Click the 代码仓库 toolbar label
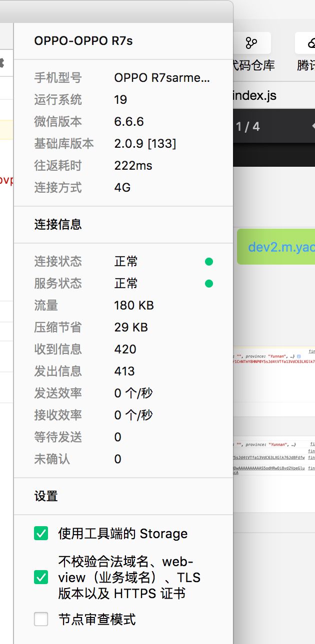315x644 pixels. coord(253,65)
